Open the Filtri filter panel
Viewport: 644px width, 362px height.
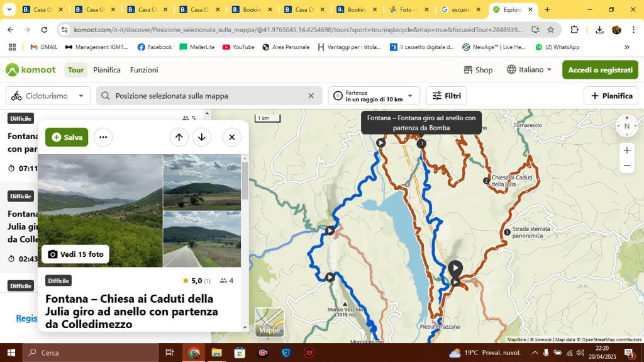click(x=446, y=96)
